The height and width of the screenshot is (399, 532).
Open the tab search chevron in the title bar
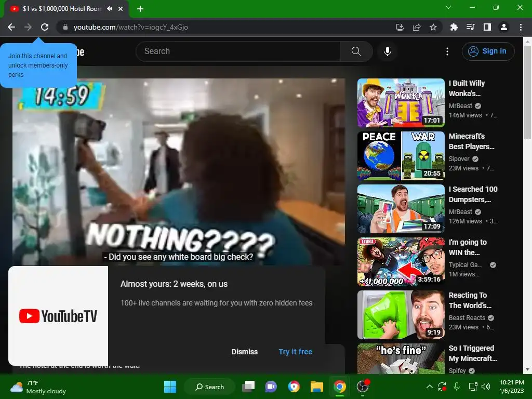pyautogui.click(x=448, y=7)
